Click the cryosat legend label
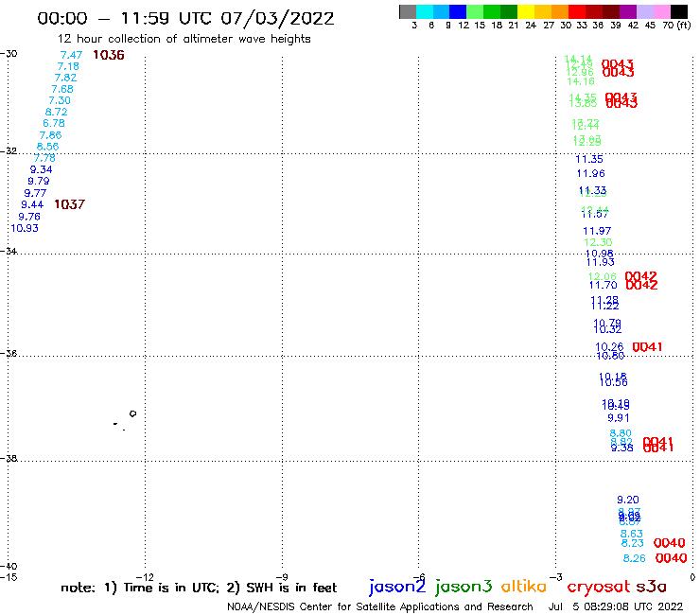The width and height of the screenshot is (700, 615). tap(599, 587)
